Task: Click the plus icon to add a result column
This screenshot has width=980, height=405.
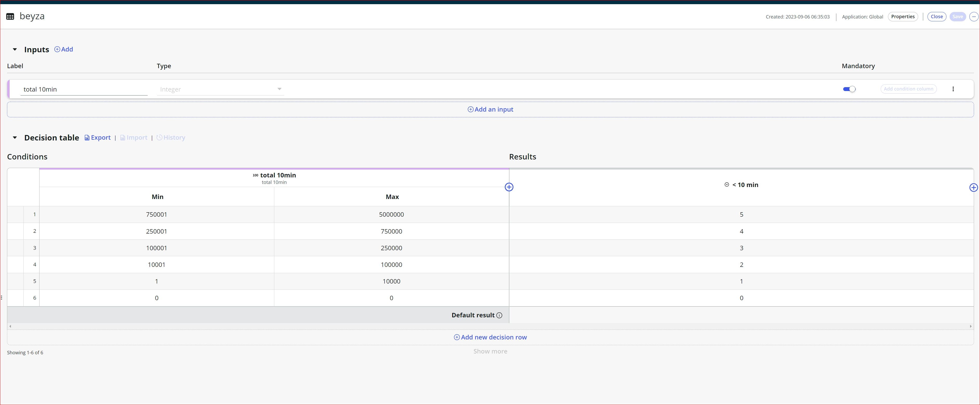Action: tap(974, 187)
